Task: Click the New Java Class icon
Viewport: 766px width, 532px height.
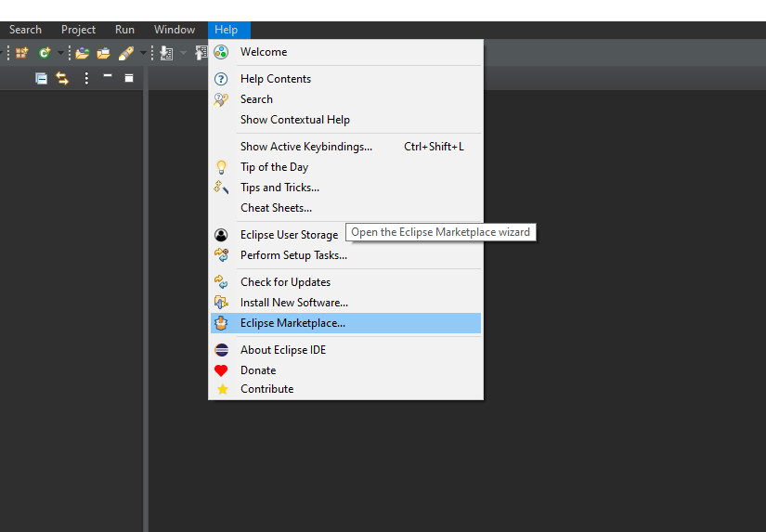Action: coord(44,53)
